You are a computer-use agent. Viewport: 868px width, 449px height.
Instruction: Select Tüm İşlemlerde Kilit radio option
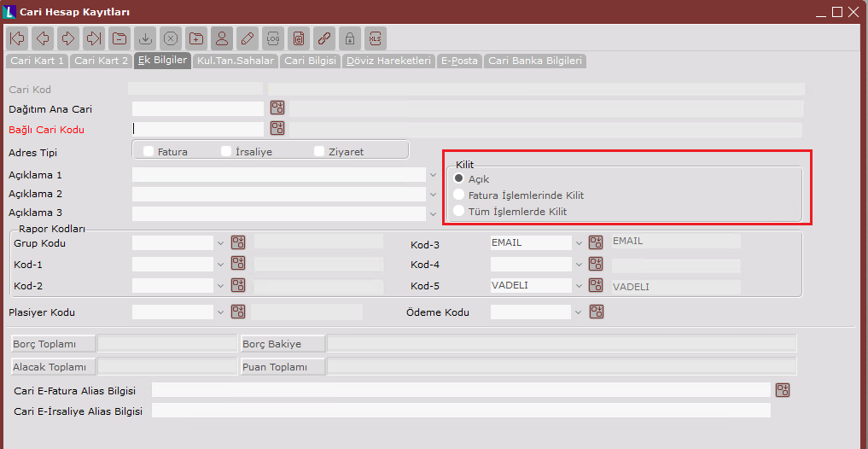pos(459,211)
